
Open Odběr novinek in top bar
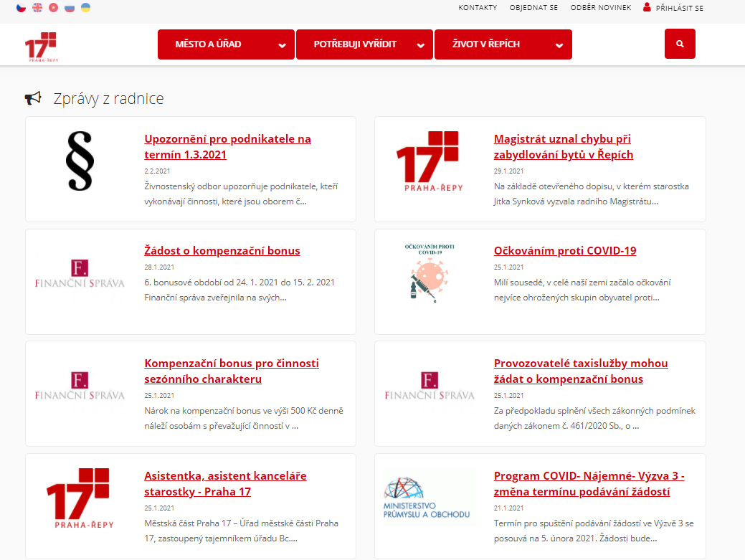tap(601, 8)
